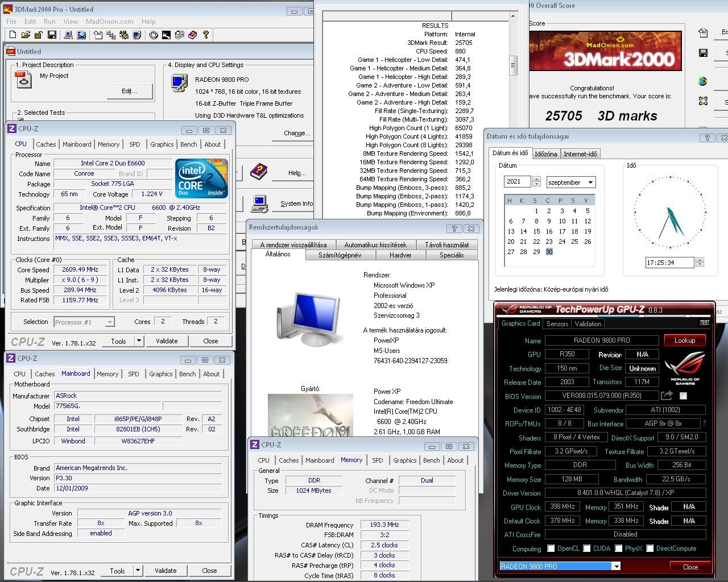Click the year 2021 input field
This screenshot has width=728, height=582.
tap(517, 182)
